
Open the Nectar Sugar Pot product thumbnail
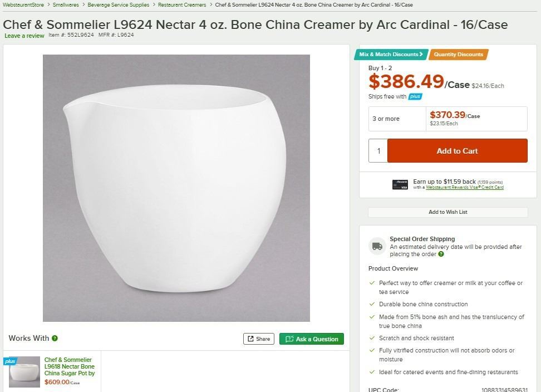(x=24, y=372)
